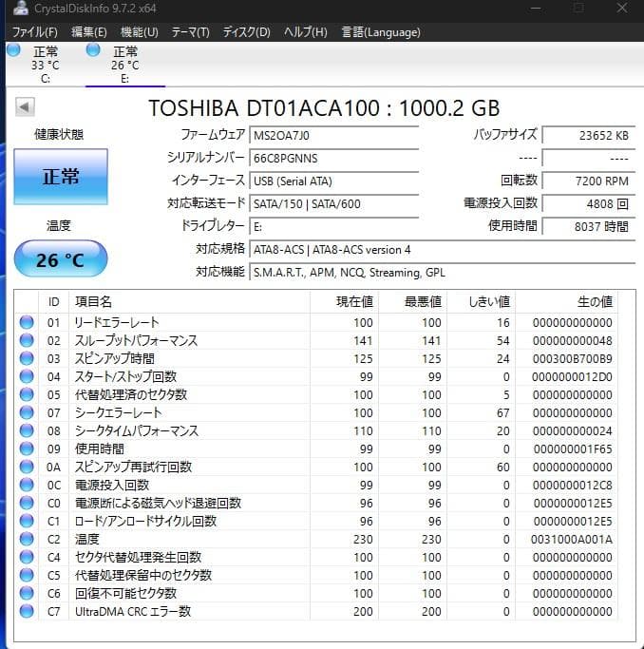Open the テーマ(T) menu
644x649 pixels.
click(x=191, y=32)
